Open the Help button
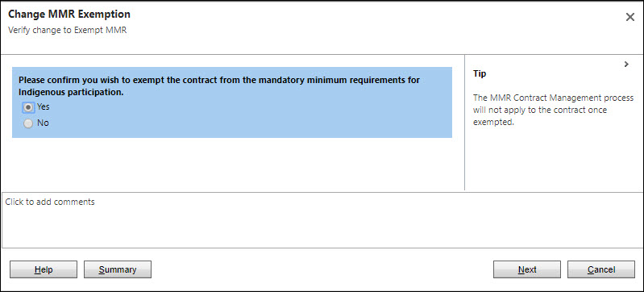The height and width of the screenshot is (292, 644). [44, 269]
